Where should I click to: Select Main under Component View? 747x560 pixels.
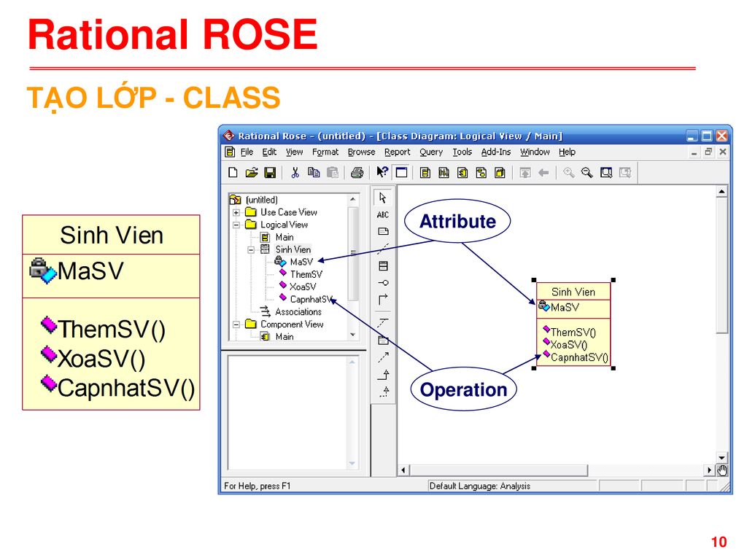point(285,337)
